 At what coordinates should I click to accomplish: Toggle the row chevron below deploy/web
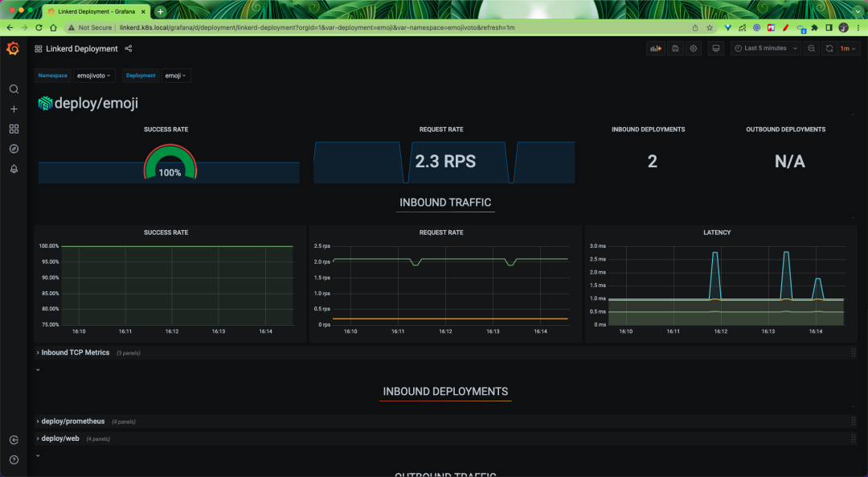coord(38,455)
